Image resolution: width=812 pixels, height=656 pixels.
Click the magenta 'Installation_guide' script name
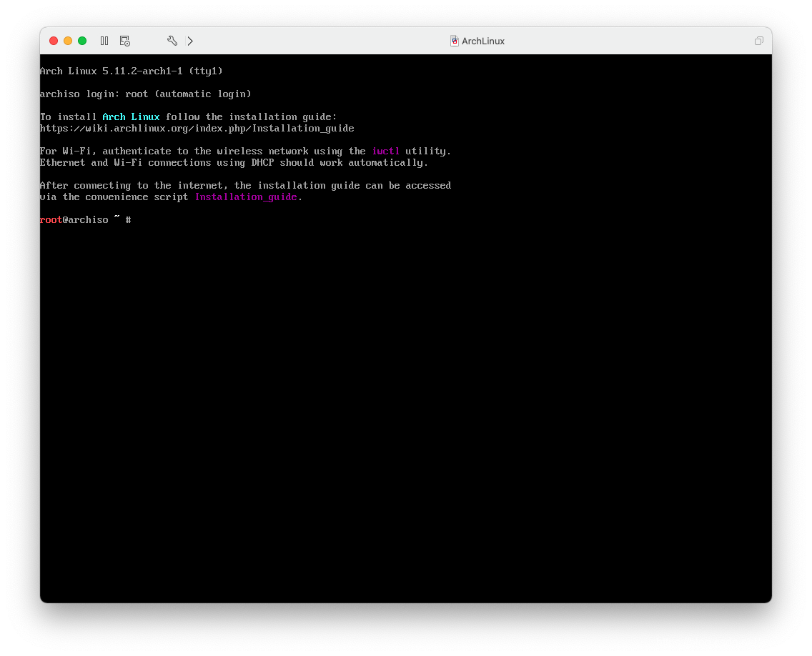246,197
